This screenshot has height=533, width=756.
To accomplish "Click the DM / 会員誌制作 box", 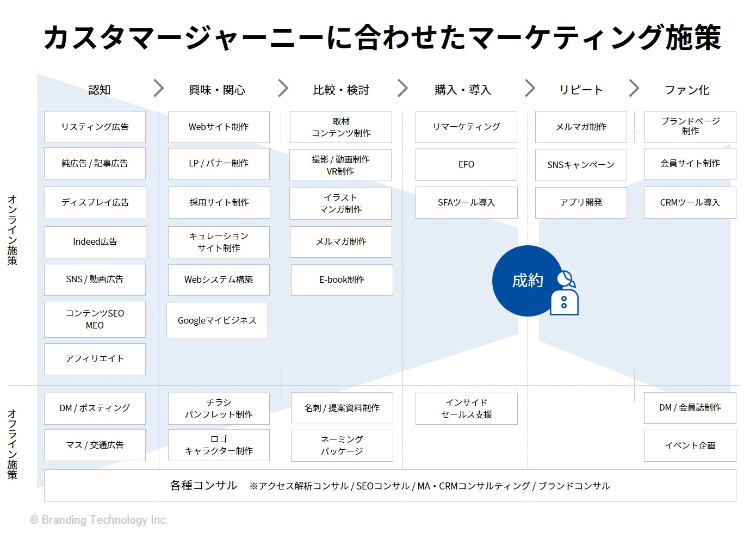I will 690,407.
